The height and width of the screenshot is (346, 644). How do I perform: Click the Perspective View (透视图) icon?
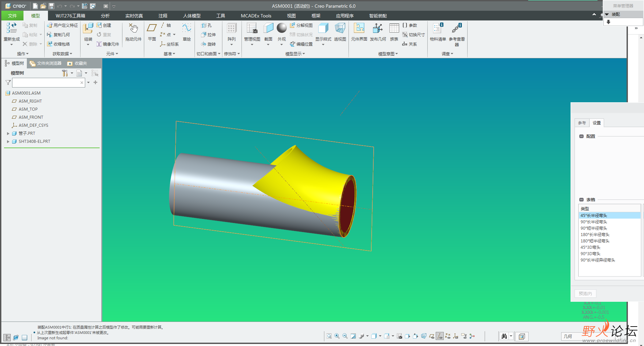[x=340, y=28]
